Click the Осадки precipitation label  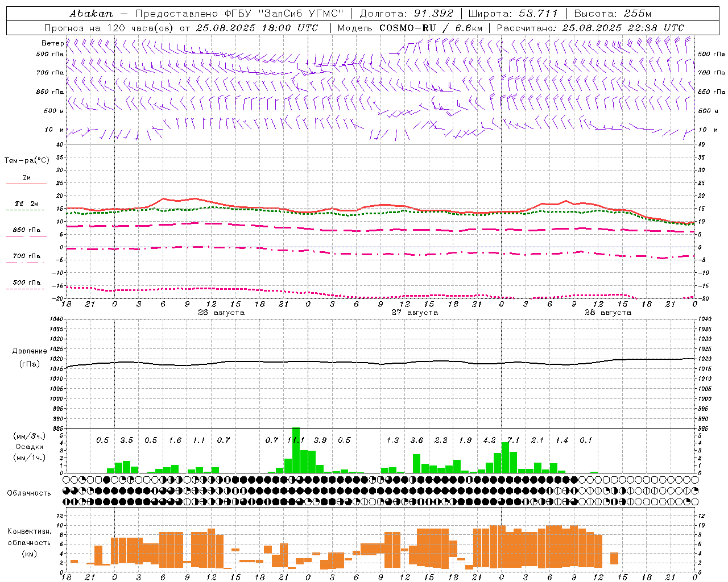pyautogui.click(x=29, y=447)
